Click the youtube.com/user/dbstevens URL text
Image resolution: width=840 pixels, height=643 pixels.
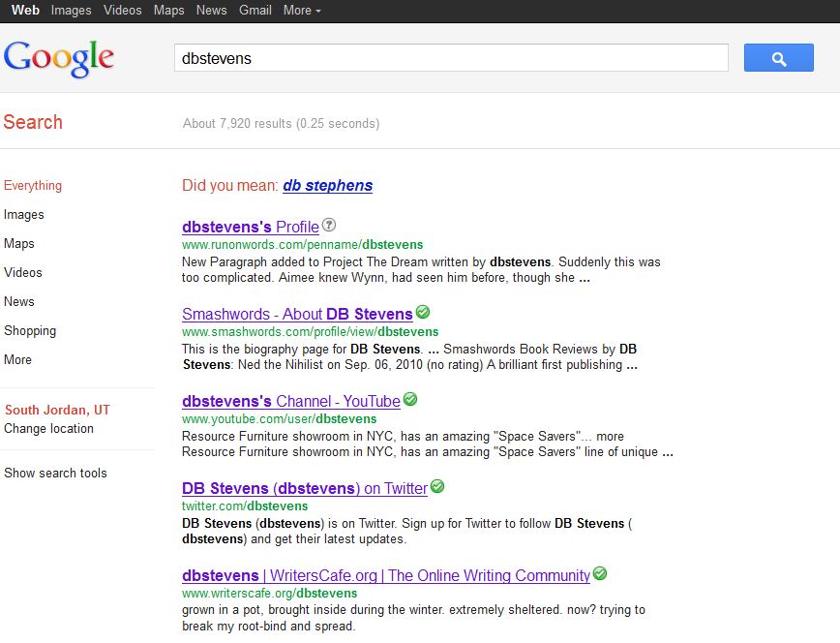coord(279,419)
